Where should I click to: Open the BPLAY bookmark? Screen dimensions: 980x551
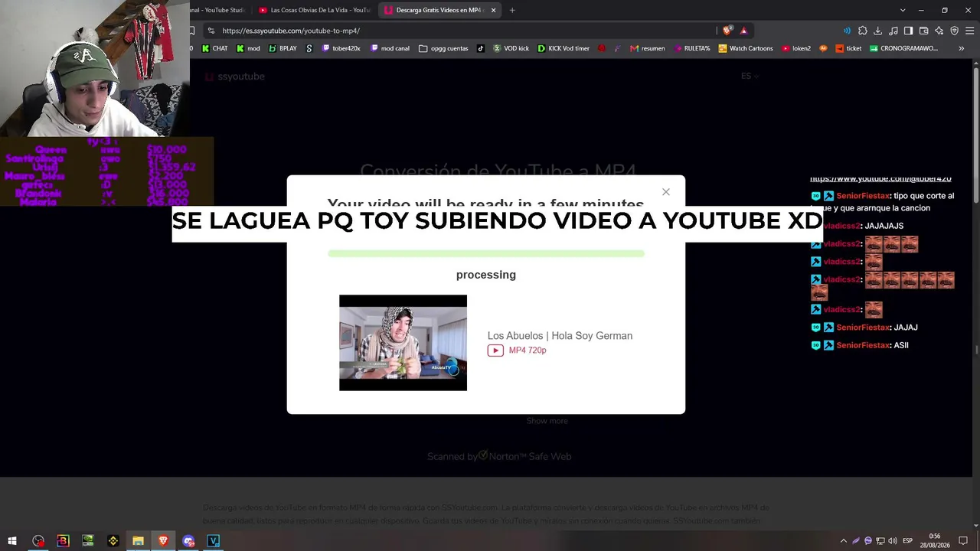283,48
